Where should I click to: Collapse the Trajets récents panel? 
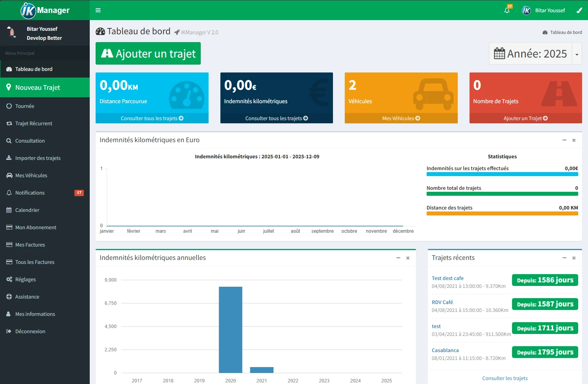[564, 258]
